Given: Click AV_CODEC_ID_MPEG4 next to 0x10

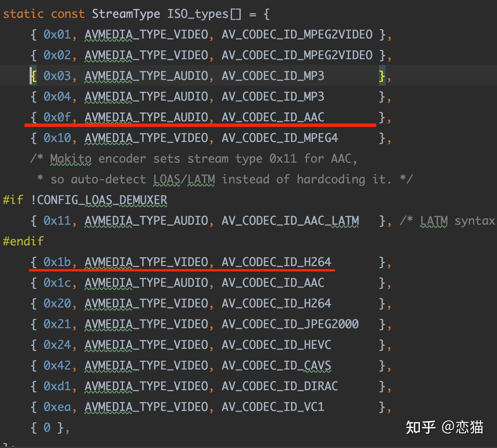Looking at the screenshot, I should click(280, 138).
